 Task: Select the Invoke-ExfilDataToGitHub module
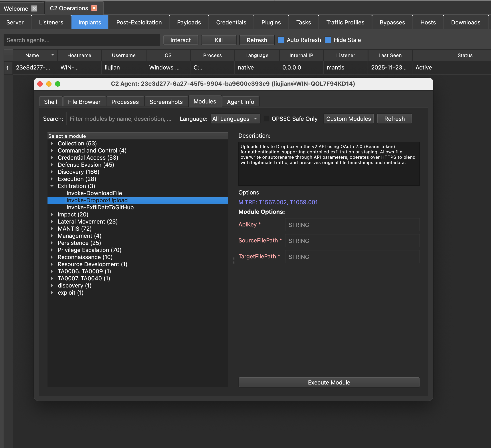pyautogui.click(x=100, y=207)
